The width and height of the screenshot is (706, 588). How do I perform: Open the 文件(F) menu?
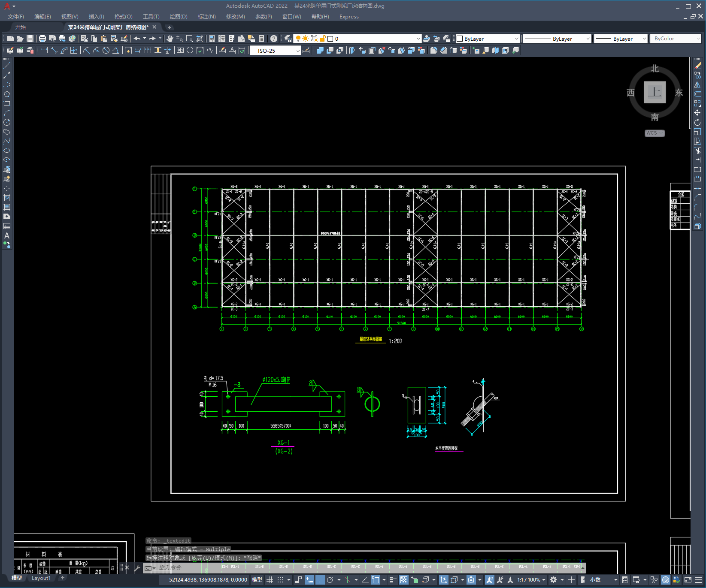pos(16,17)
